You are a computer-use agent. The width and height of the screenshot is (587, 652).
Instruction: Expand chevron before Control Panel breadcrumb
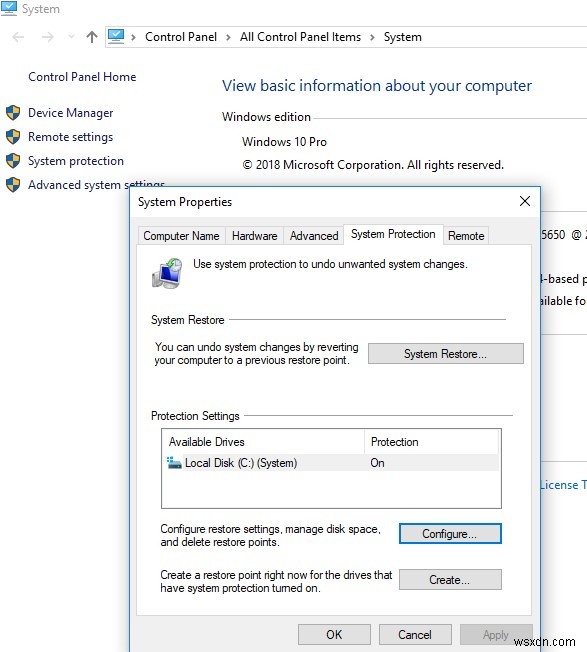point(133,37)
